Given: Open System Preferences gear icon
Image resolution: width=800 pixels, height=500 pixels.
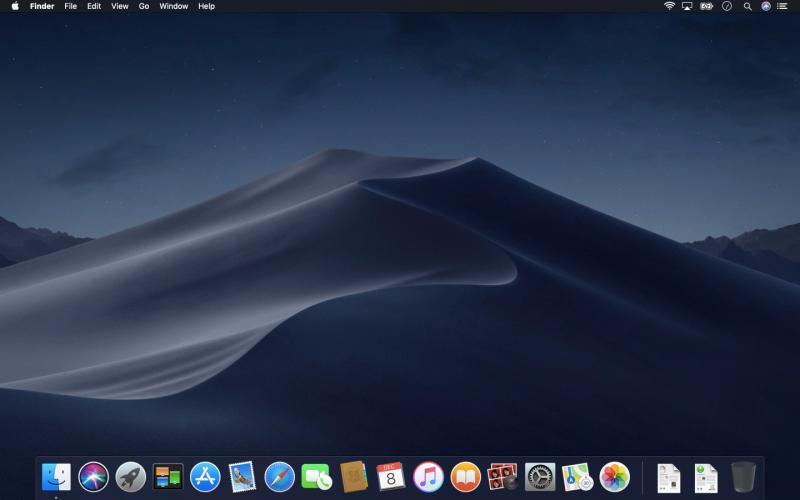Looking at the screenshot, I should [540, 477].
